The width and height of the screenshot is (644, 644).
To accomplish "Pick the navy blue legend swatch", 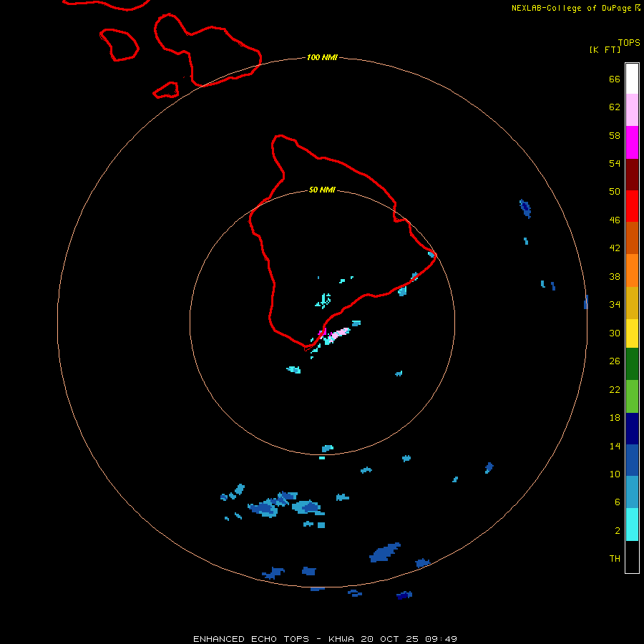I will tap(632, 429).
